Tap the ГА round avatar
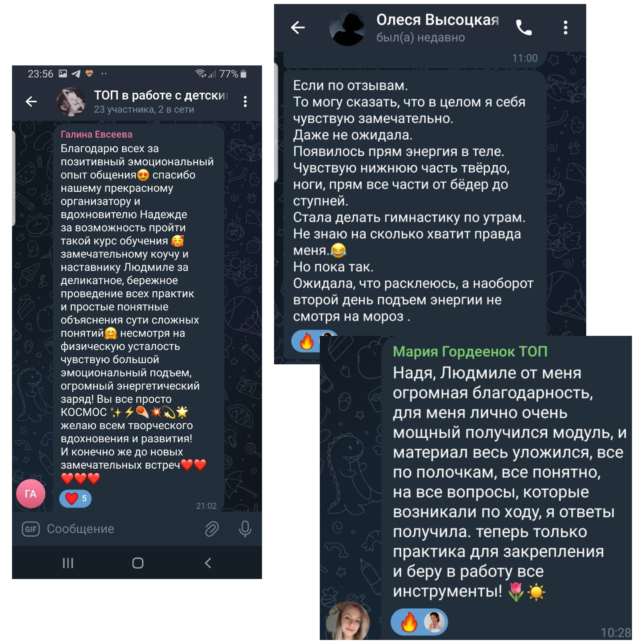Screen dimensions: 644x644 [30, 494]
